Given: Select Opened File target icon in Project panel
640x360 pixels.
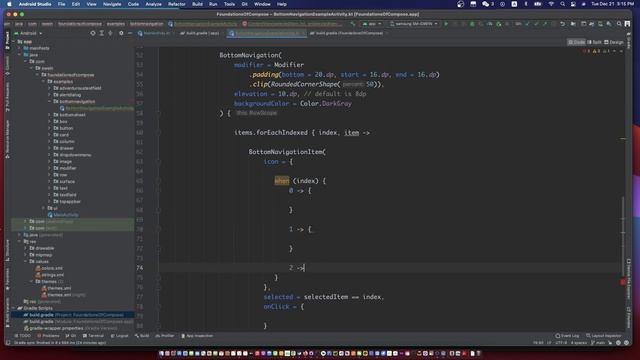Looking at the screenshot, I should click(x=93, y=33).
